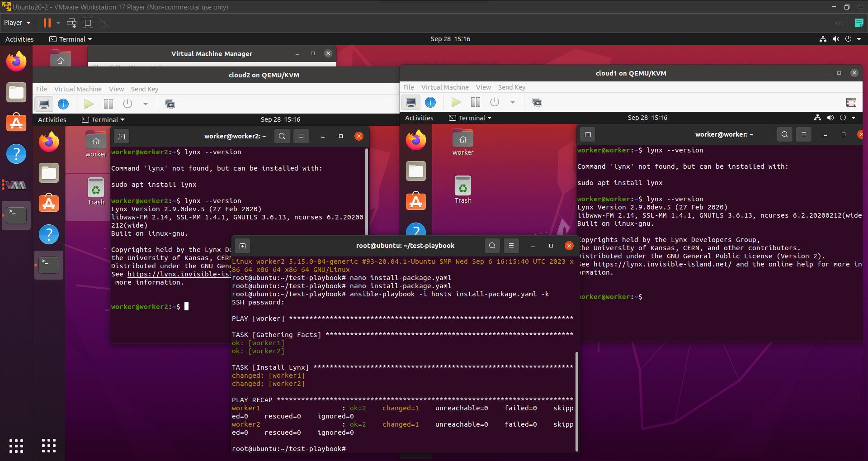Click Run button in cloud2 toolbar
This screenshot has width=868, height=461.
pyautogui.click(x=89, y=104)
